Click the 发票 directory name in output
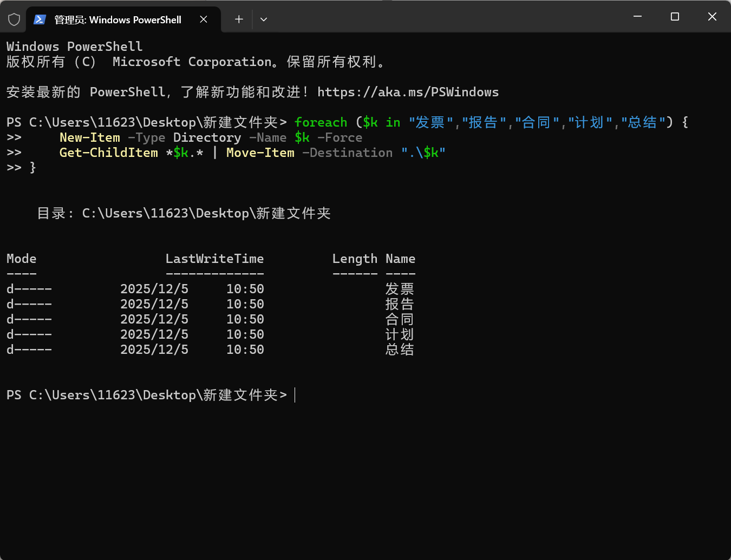The height and width of the screenshot is (560, 731). pos(400,289)
